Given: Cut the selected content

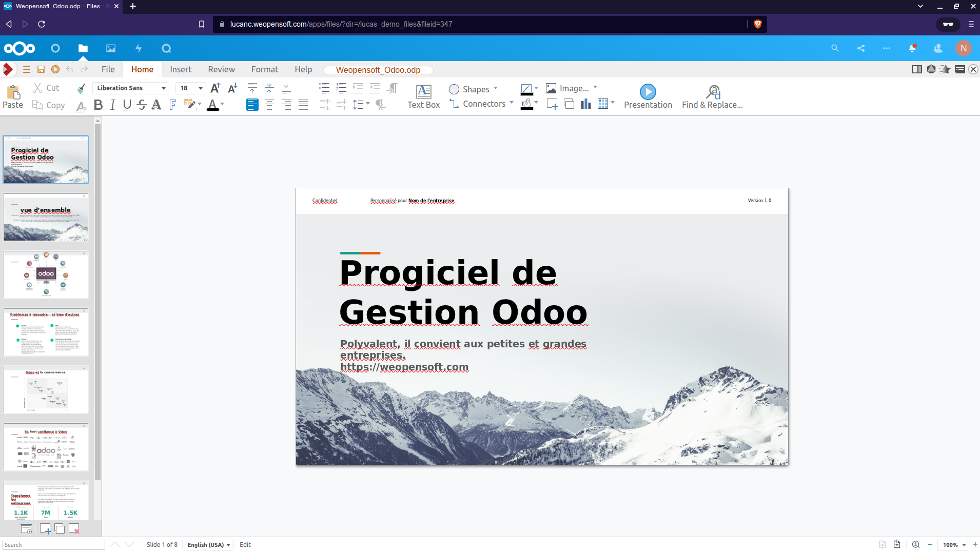Looking at the screenshot, I should 46,88.
